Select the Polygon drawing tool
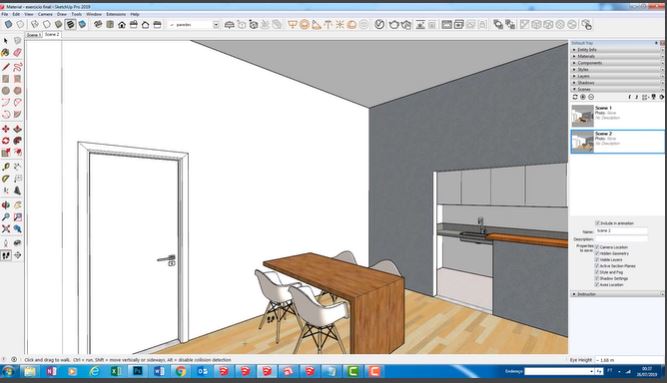Image resolution: width=667 pixels, height=383 pixels. tap(17, 91)
